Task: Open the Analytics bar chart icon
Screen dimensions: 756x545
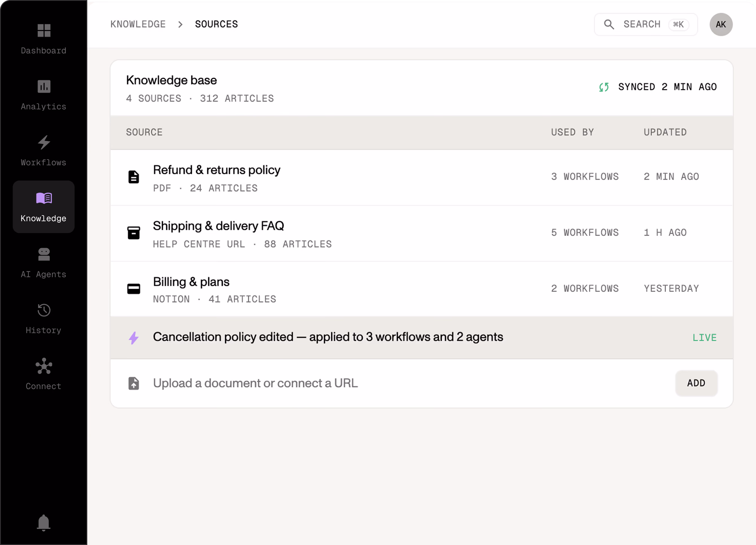Action: [x=44, y=86]
